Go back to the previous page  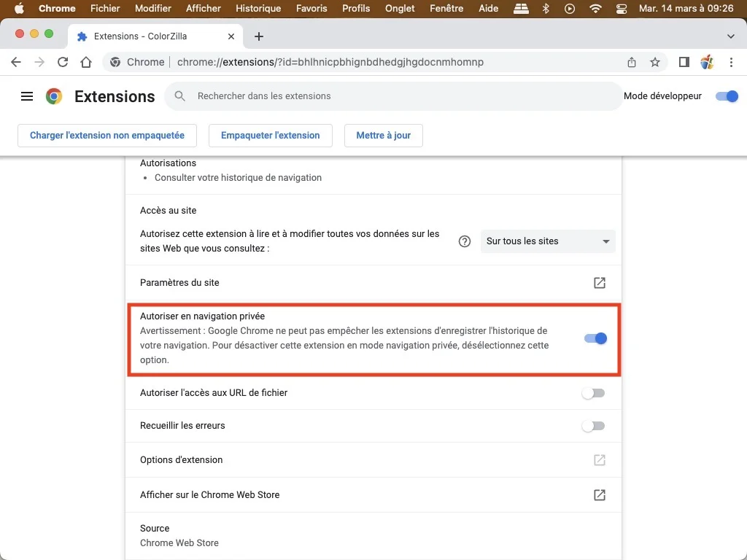[16, 62]
